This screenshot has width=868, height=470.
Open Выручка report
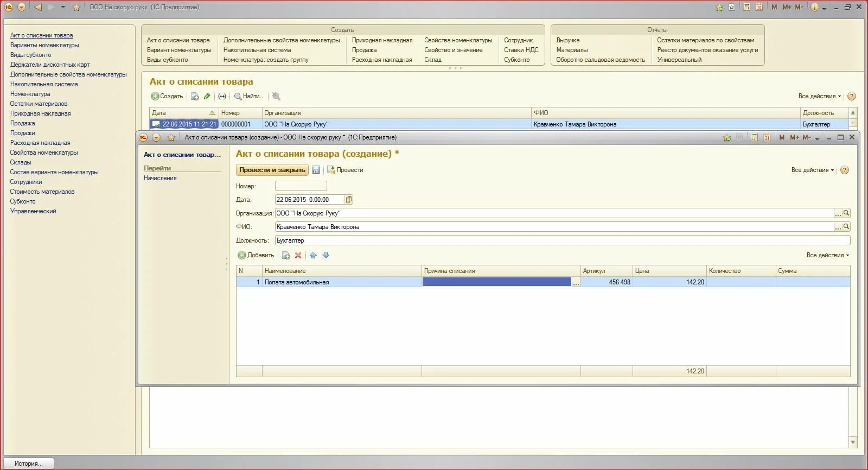567,40
